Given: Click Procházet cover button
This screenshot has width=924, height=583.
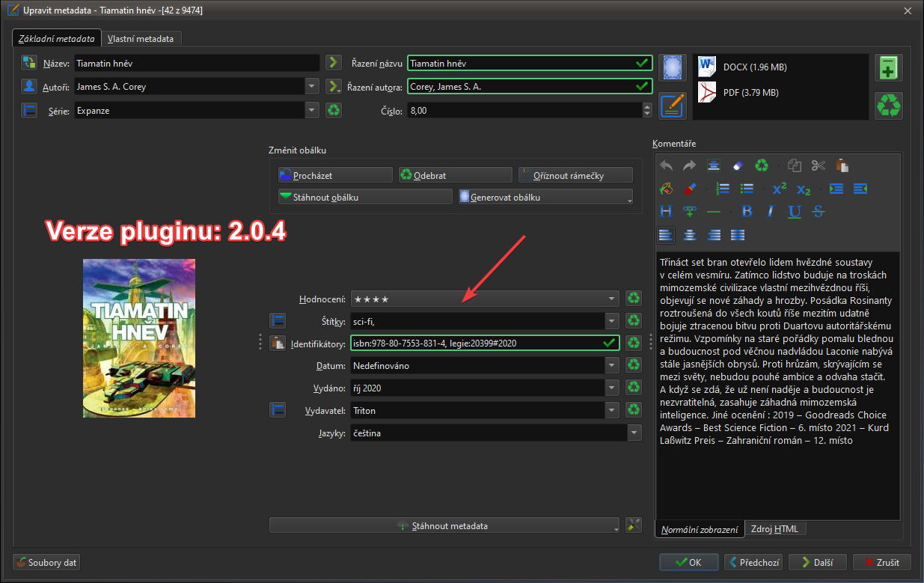Looking at the screenshot, I should coord(335,175).
